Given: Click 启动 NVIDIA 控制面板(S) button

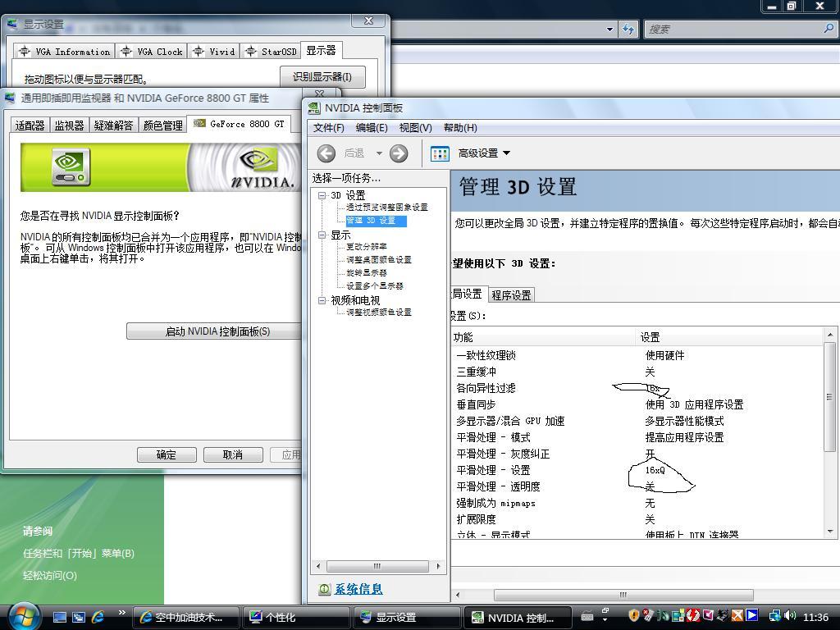Looking at the screenshot, I should [x=214, y=331].
